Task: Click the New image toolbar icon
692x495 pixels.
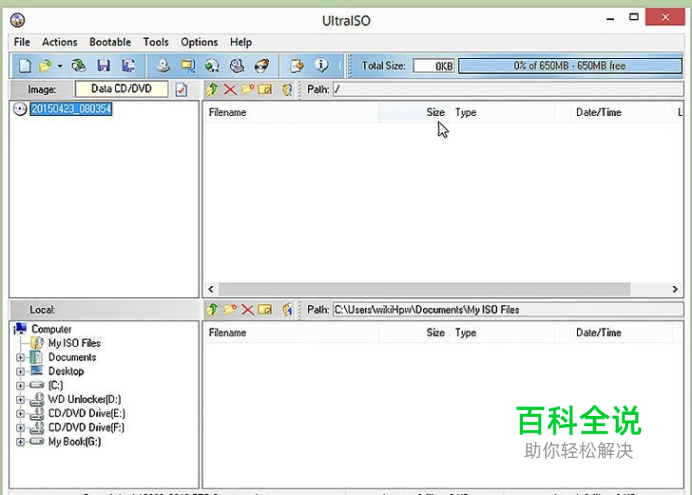Action: click(25, 66)
